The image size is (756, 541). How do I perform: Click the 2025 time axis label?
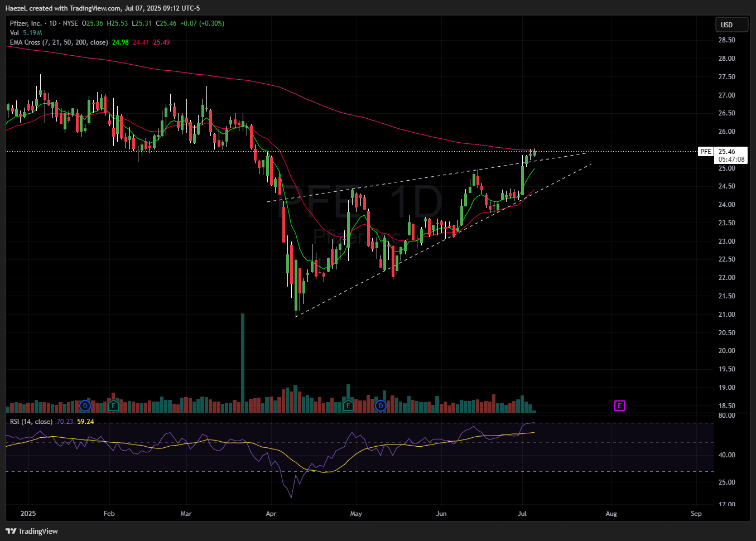click(28, 514)
